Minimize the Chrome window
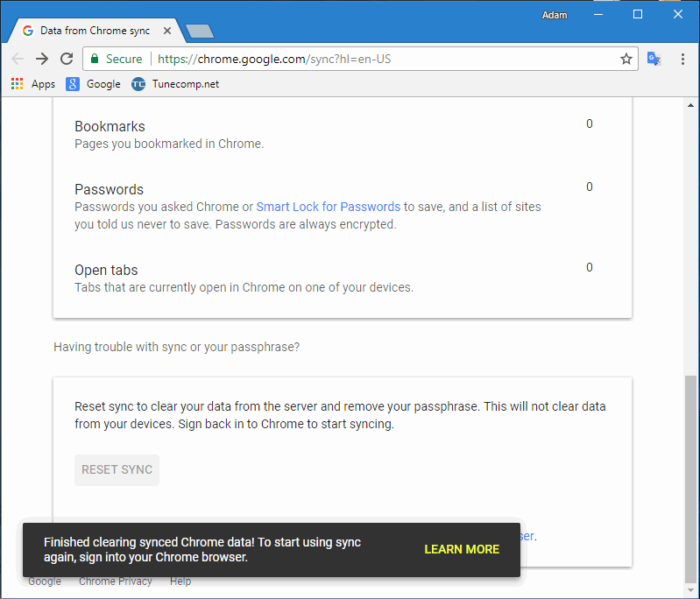Screen dimensions: 700x599 598,15
